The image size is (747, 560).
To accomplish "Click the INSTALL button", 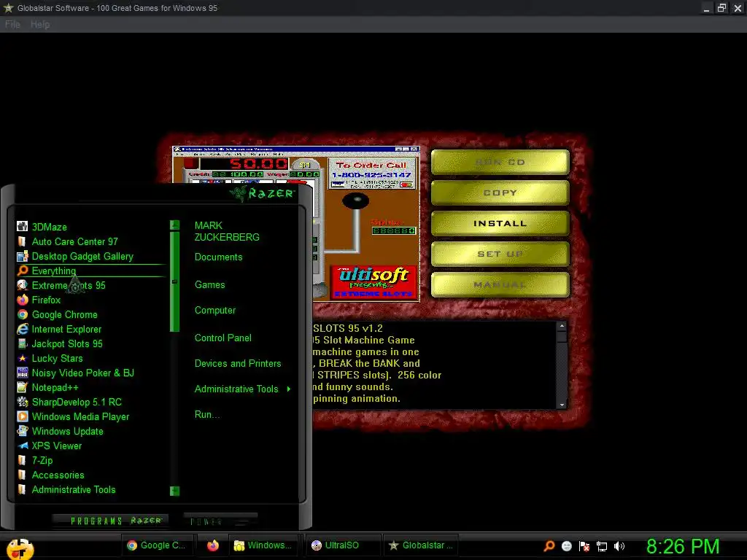I will tap(500, 223).
